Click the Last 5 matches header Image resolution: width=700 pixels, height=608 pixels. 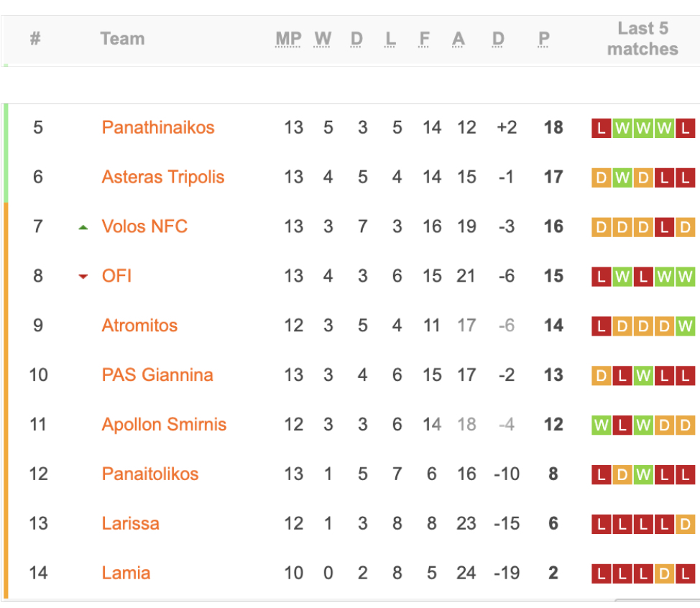click(643, 39)
